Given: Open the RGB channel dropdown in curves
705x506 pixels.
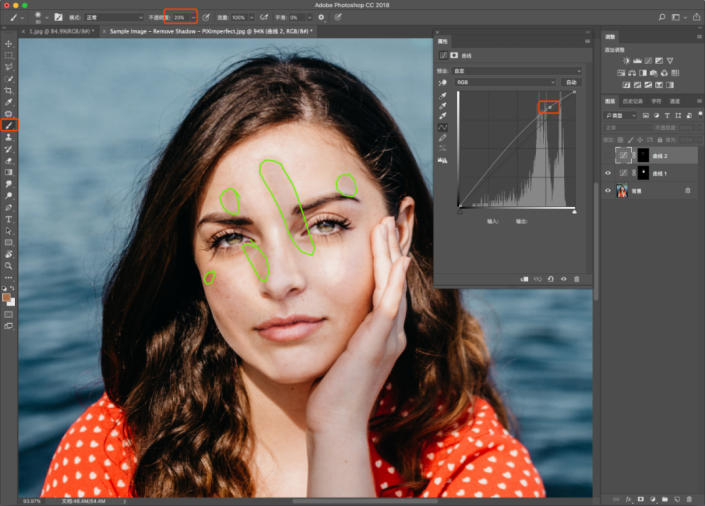Looking at the screenshot, I should [x=507, y=82].
